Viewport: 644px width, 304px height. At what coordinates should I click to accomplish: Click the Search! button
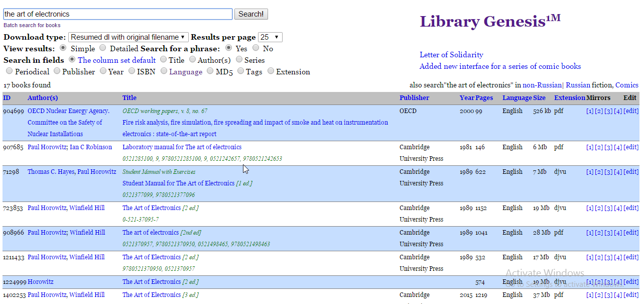click(x=251, y=14)
